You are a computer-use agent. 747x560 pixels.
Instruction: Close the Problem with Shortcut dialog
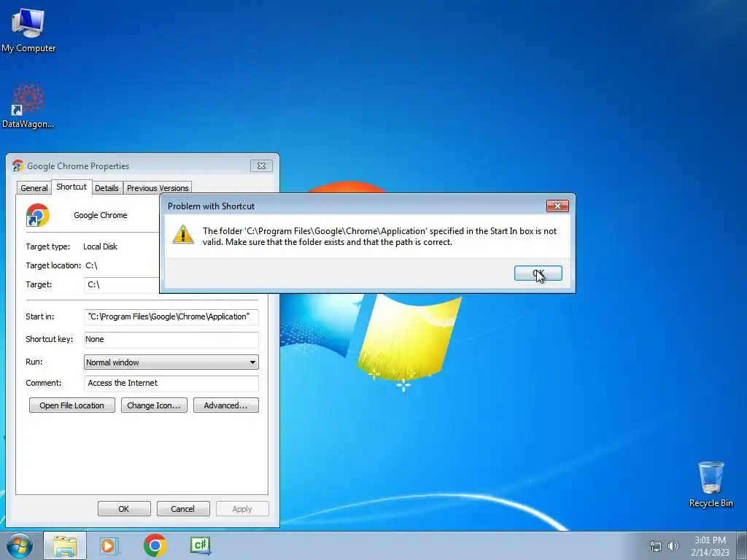(557, 206)
